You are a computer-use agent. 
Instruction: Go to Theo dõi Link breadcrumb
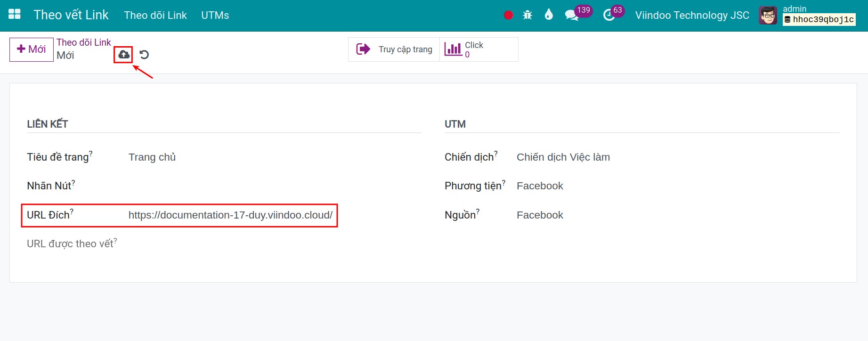click(84, 42)
